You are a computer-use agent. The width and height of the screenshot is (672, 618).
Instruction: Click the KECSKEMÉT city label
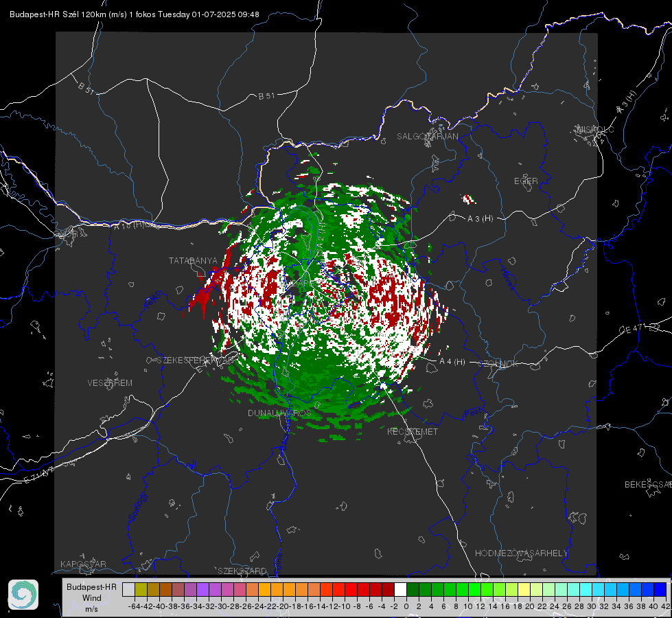coord(413,431)
